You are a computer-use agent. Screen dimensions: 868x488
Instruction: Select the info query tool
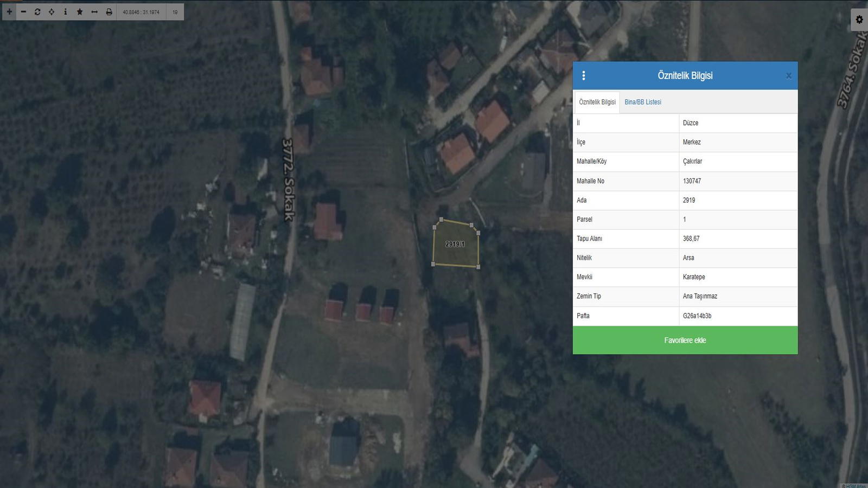[x=66, y=12]
